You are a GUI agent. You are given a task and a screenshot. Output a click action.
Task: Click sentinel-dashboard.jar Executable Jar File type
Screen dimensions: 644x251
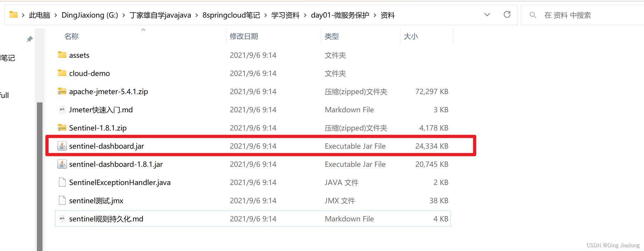coord(355,146)
